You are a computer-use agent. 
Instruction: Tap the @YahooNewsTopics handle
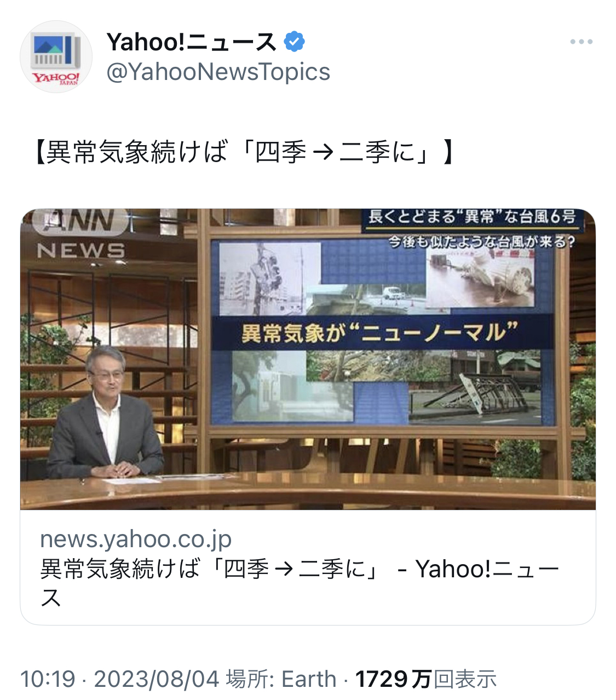[218, 72]
